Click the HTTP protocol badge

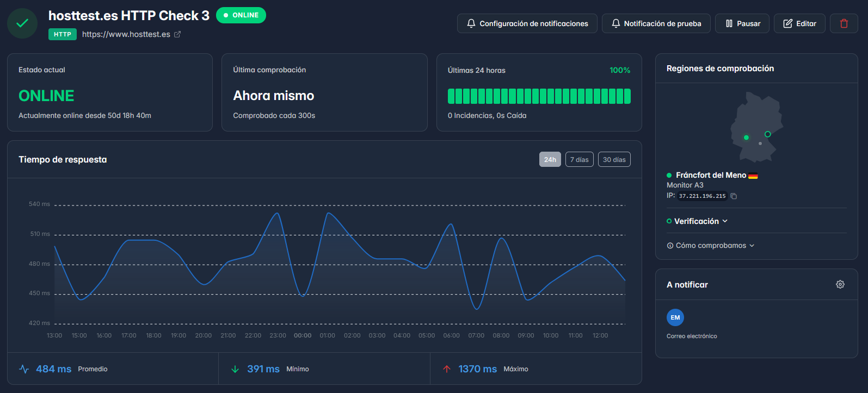point(63,34)
